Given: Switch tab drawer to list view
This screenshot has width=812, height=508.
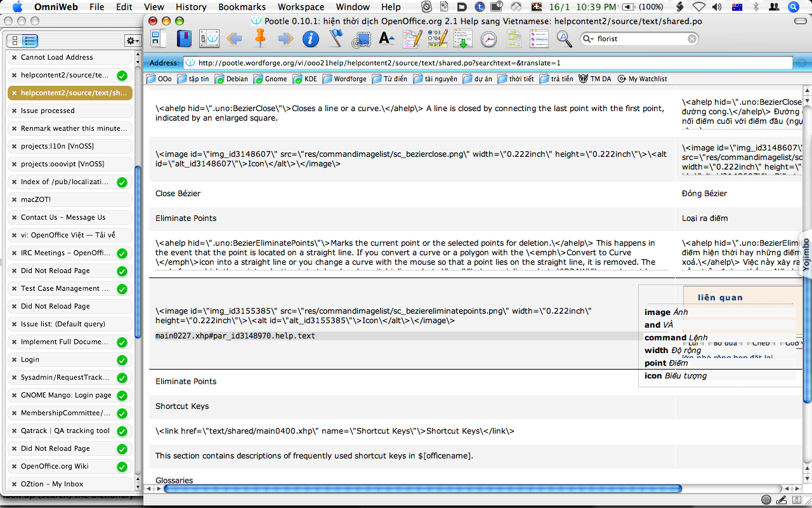Looking at the screenshot, I should point(30,41).
